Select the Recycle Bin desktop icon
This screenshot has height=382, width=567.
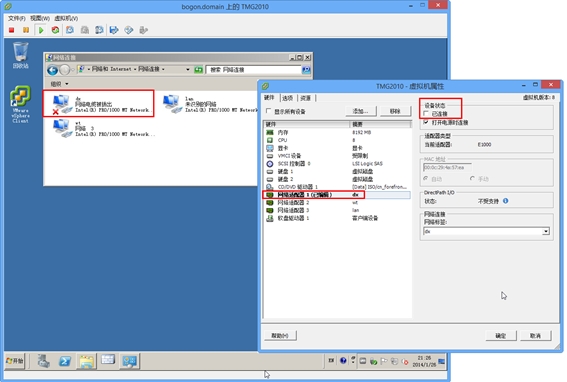click(x=21, y=55)
